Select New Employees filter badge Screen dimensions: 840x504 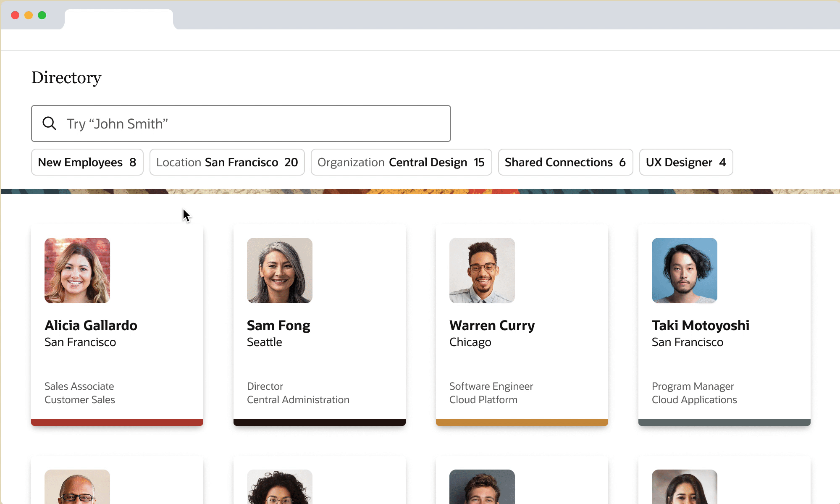click(87, 162)
